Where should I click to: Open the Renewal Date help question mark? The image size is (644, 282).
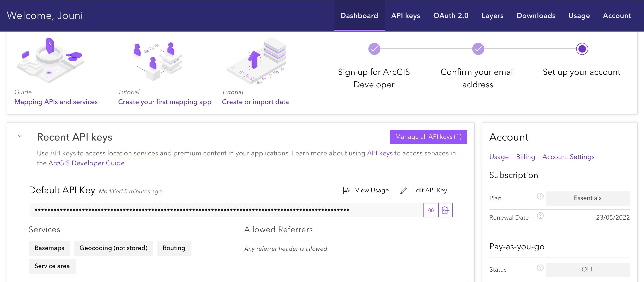click(x=540, y=216)
